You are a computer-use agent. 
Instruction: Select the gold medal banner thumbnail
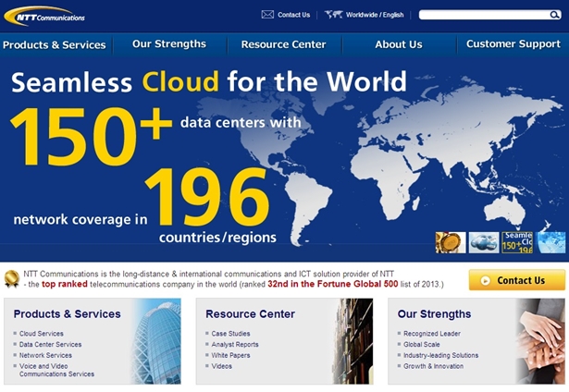pos(451,242)
